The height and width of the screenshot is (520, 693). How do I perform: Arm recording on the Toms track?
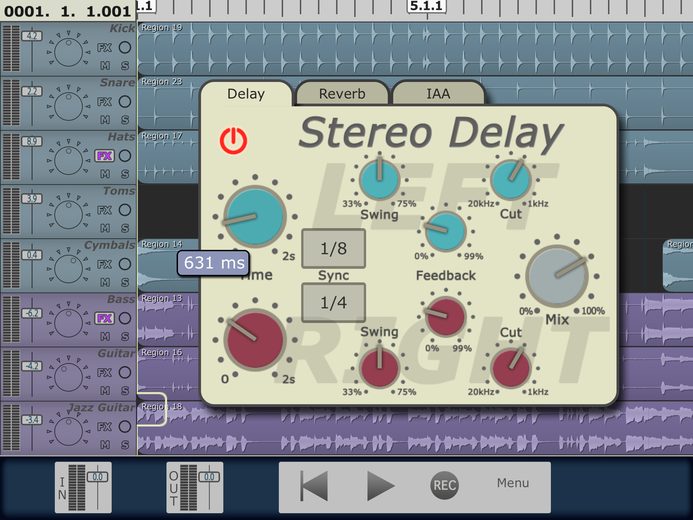tap(125, 210)
